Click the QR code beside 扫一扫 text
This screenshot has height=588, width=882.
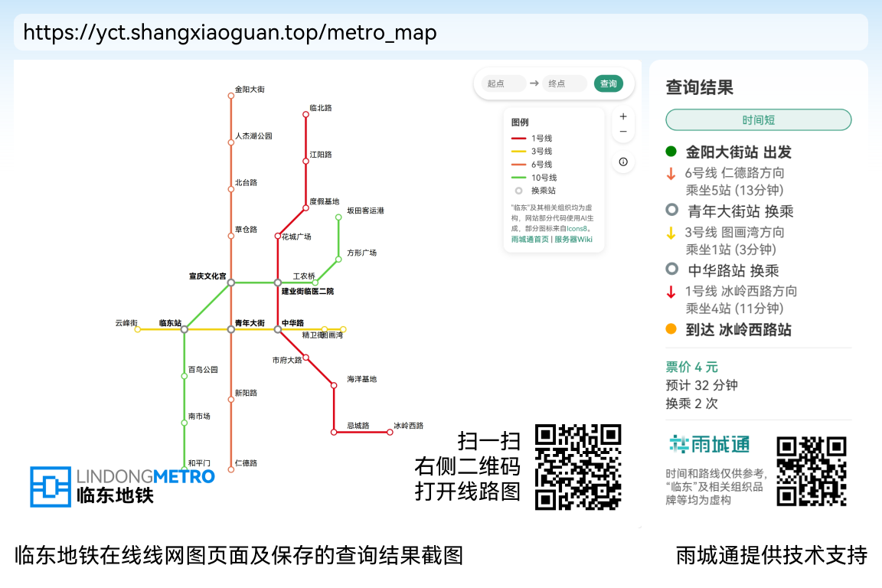point(578,467)
